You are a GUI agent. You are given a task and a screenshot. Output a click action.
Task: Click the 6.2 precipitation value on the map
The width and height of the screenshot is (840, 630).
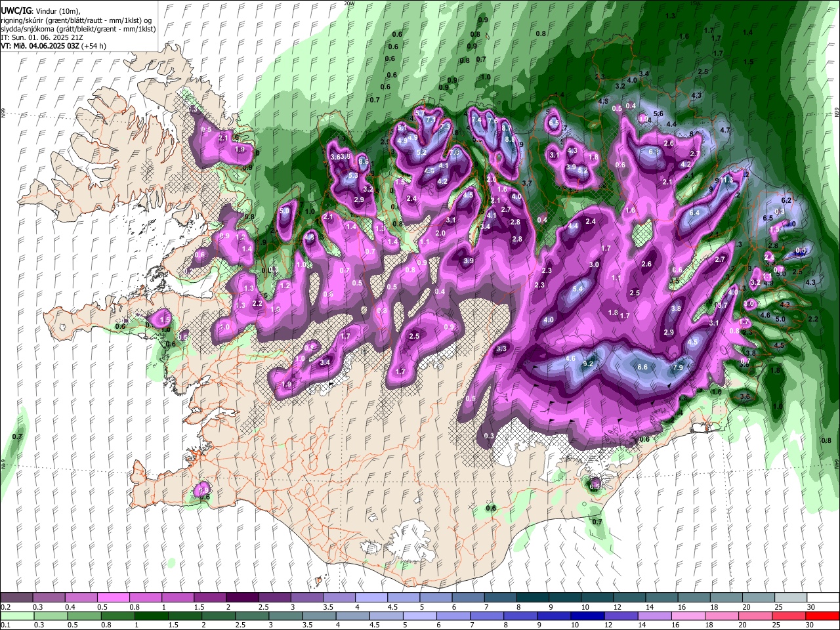(787, 199)
